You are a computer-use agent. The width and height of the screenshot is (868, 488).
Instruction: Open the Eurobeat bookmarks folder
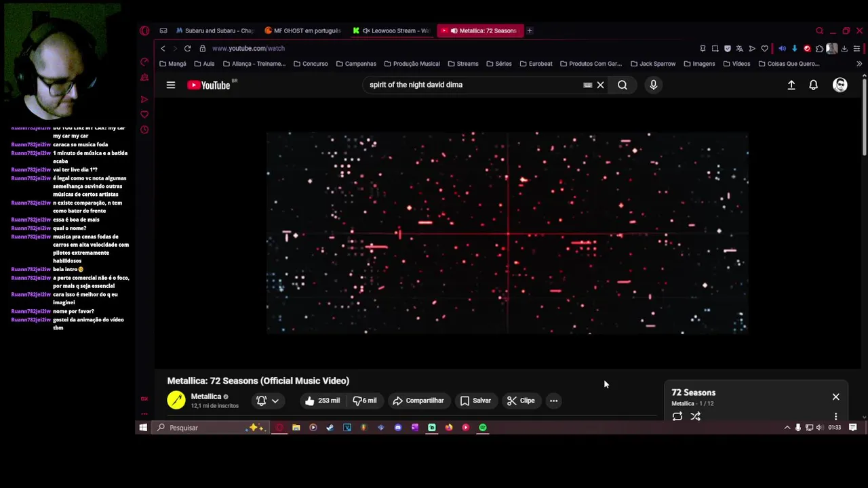[x=536, y=64]
